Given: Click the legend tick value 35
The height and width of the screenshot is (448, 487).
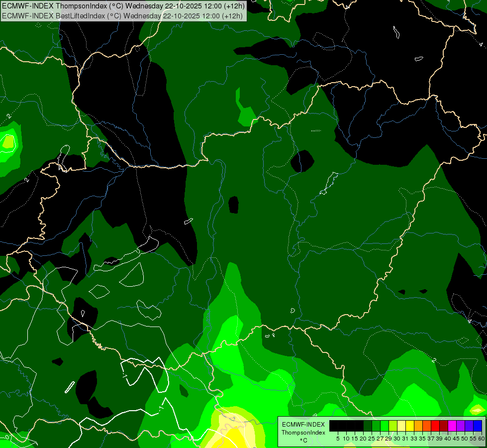Looking at the screenshot, I should coord(422,439).
